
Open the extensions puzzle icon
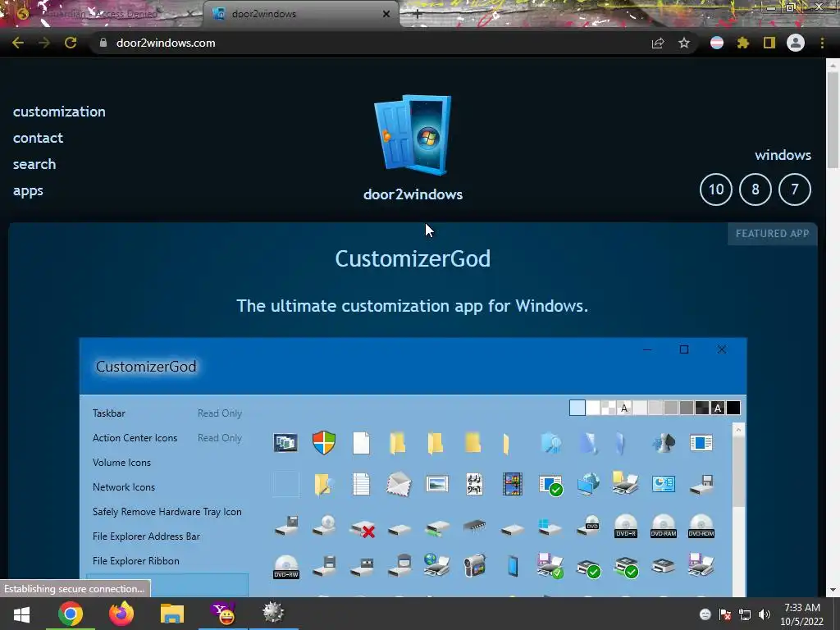pos(743,43)
